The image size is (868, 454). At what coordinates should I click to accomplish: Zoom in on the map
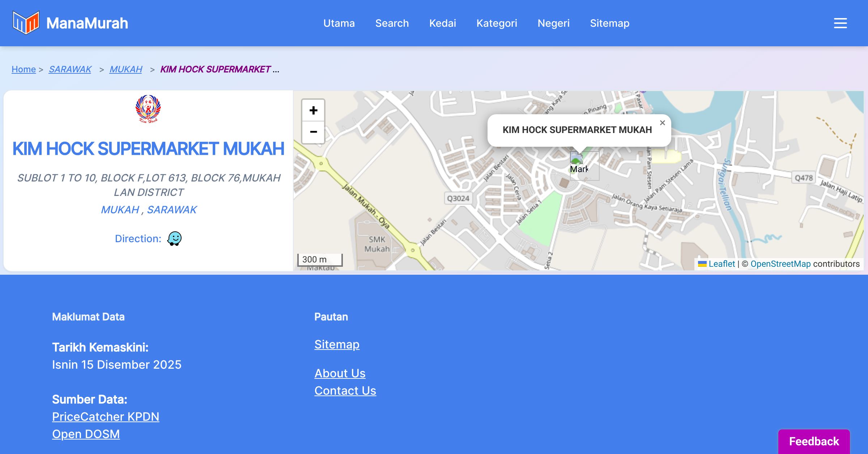[x=313, y=110]
